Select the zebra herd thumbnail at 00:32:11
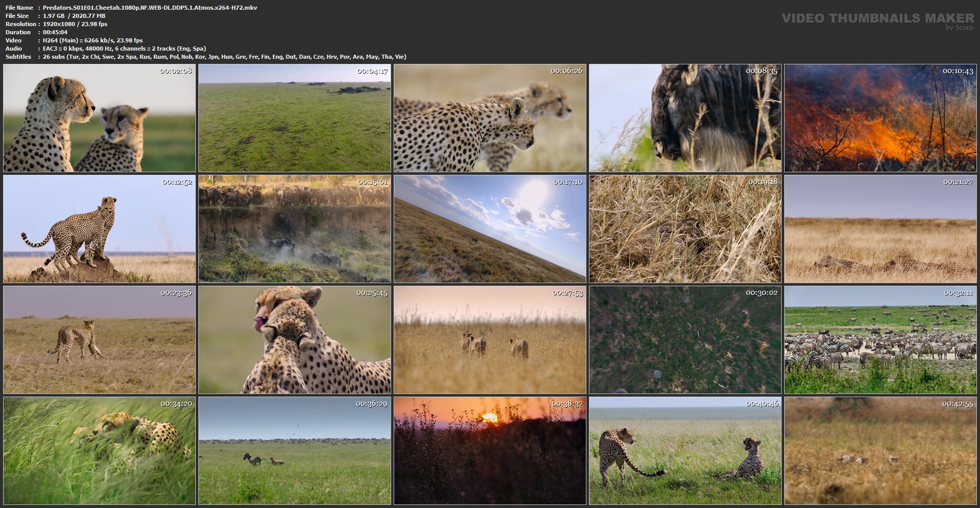980x508 pixels. (x=880, y=340)
